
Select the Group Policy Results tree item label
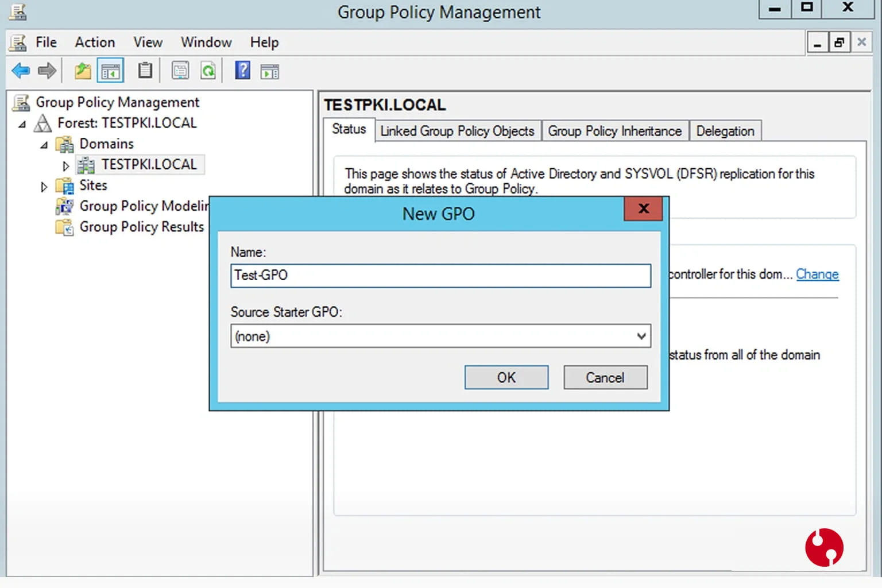141,227
